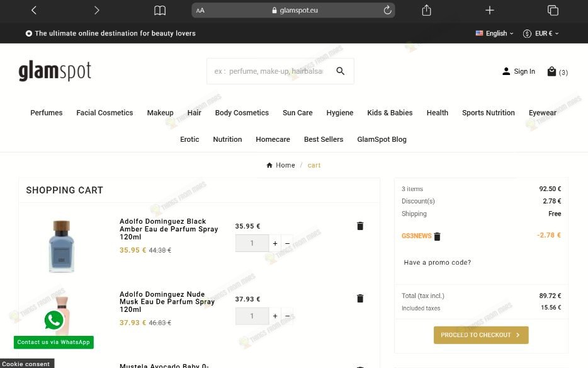Click Proceed to Checkout button
This screenshot has height=368, width=588.
click(481, 335)
